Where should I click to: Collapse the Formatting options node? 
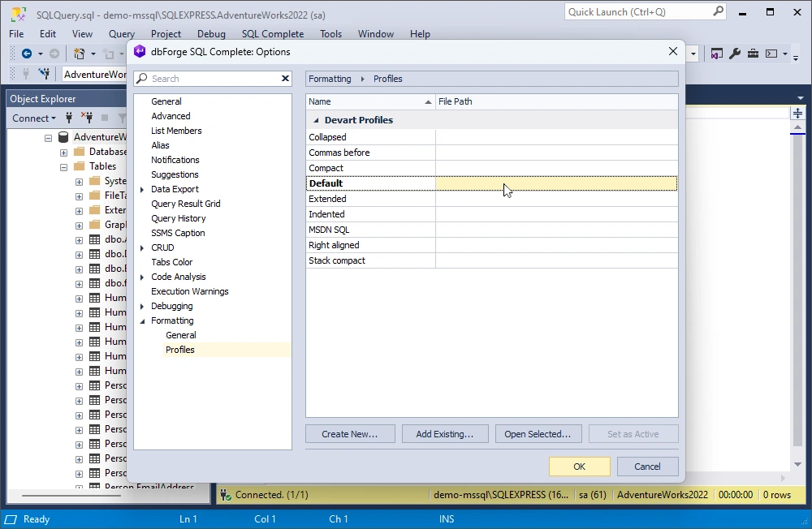tap(142, 320)
